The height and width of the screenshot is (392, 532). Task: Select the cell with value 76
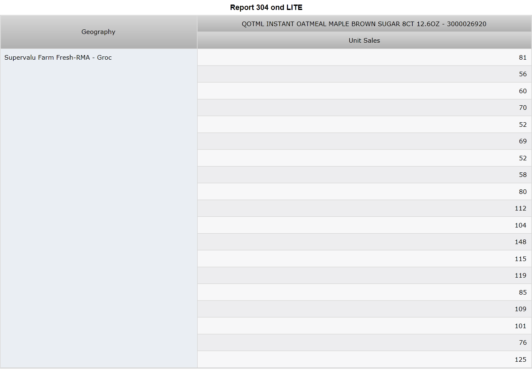pos(364,343)
